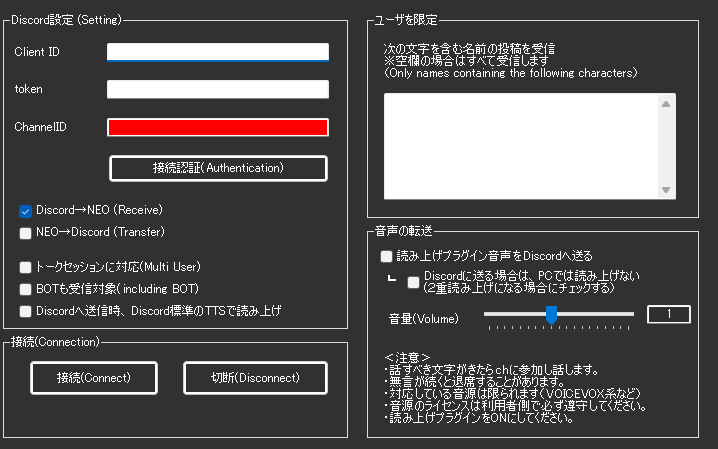Click the "Discord設定 (Setting)" group title
The image size is (718, 449).
[66, 20]
